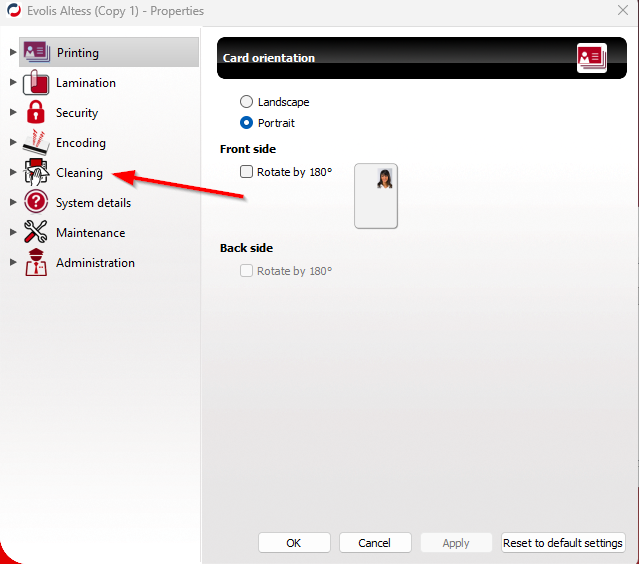Open the Cleaning section label
The image size is (639, 564).
pyautogui.click(x=79, y=173)
